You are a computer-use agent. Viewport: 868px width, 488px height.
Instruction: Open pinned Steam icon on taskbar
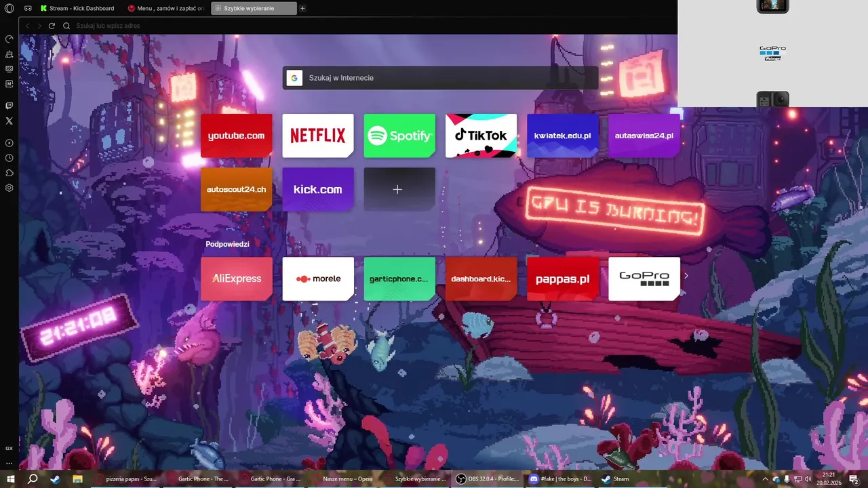point(55,479)
